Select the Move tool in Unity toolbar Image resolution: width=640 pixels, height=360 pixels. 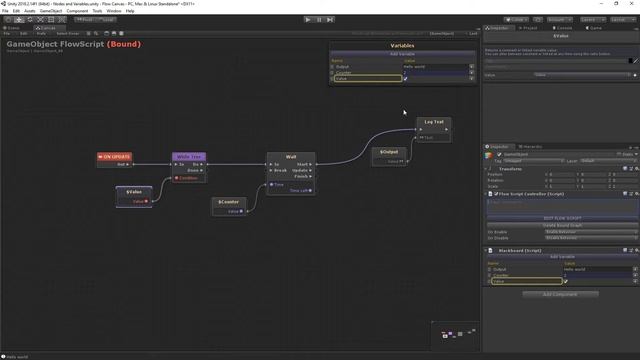point(19,20)
